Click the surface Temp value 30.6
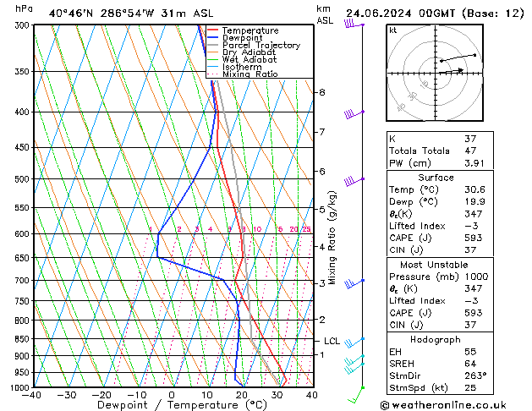Viewport: 532px width, 411px height. tap(474, 189)
